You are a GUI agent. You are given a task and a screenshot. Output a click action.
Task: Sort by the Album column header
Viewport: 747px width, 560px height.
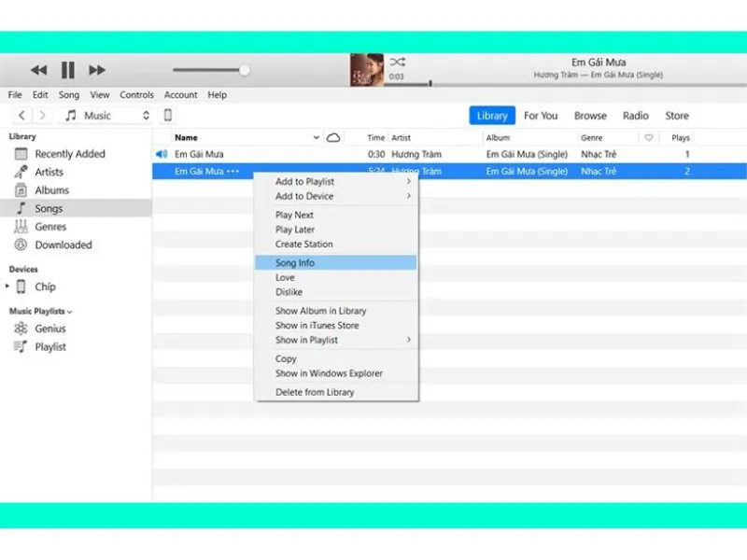[498, 137]
